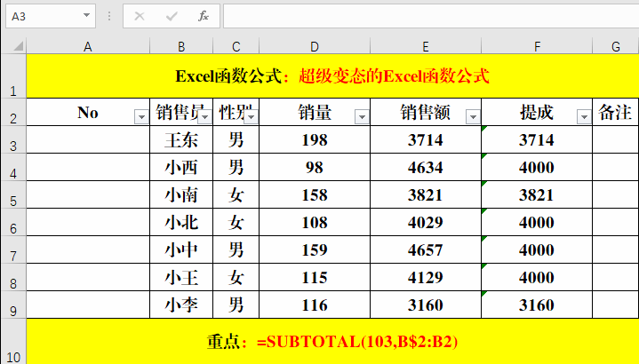This screenshot has height=364, width=639.
Task: Select row 7 header
Action: (x=13, y=249)
